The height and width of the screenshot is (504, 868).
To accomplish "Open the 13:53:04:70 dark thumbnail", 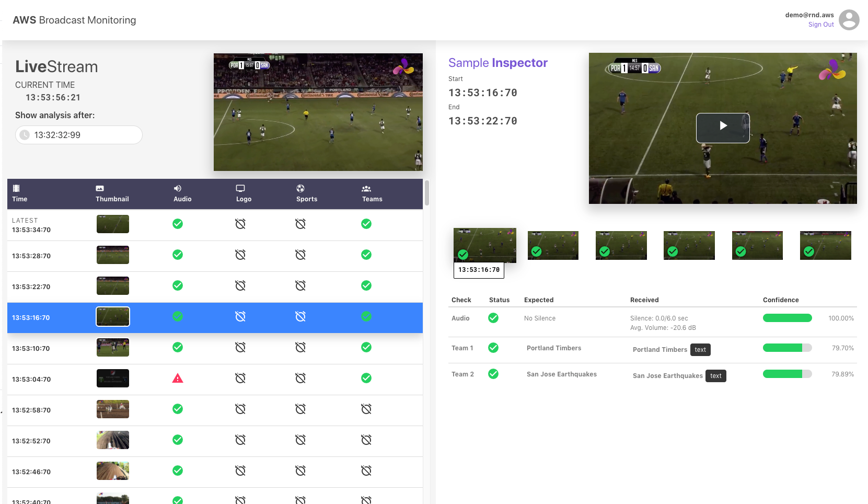I will pyautogui.click(x=113, y=379).
